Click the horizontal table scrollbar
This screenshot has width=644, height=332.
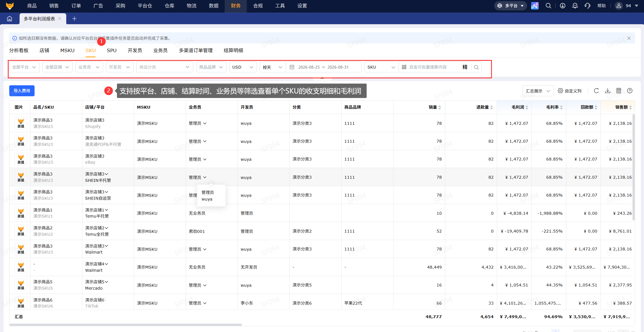pos(126,325)
